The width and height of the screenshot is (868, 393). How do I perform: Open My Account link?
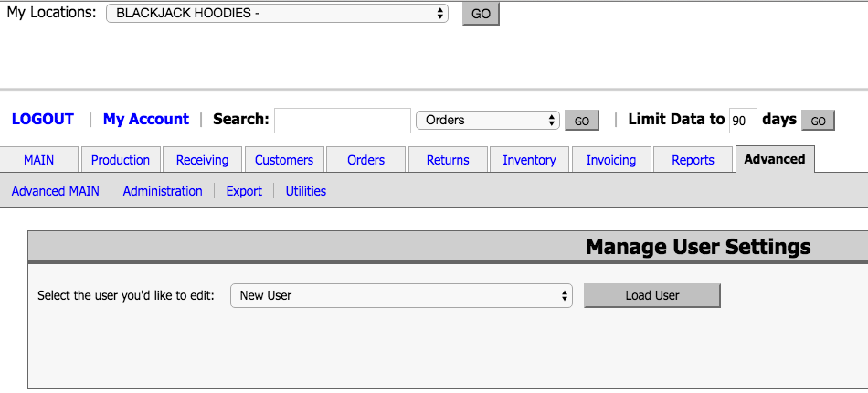(x=146, y=120)
